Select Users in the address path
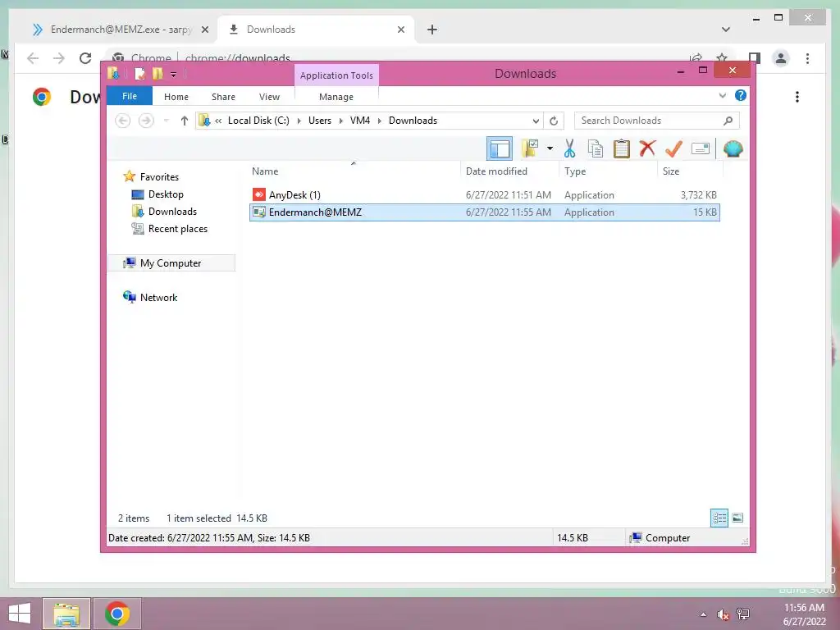Viewport: 840px width, 630px height. pos(320,121)
